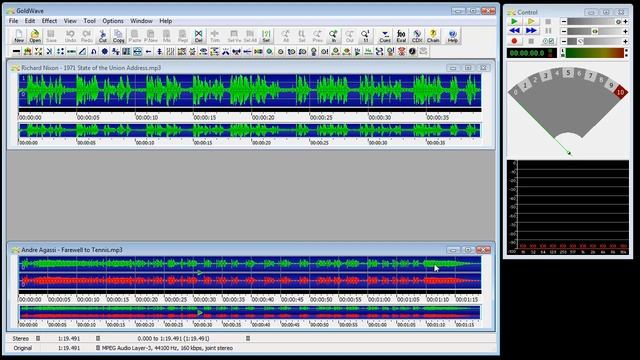Click the Pause button in Control window
The width and height of the screenshot is (640, 360).
coord(548,31)
